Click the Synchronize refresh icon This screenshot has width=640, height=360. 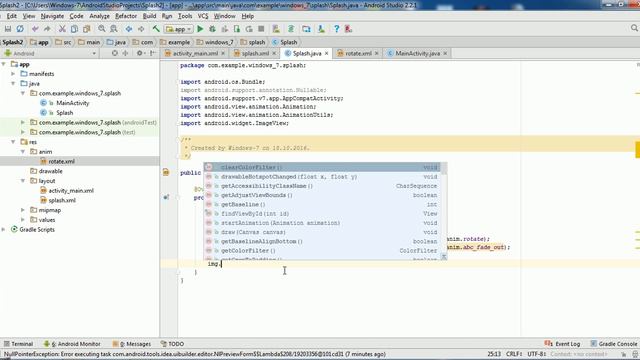(x=20, y=29)
